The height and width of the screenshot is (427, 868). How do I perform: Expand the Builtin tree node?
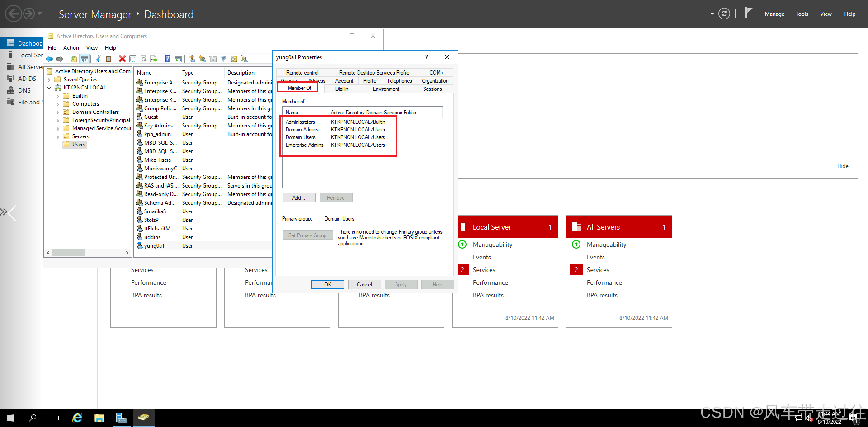58,96
